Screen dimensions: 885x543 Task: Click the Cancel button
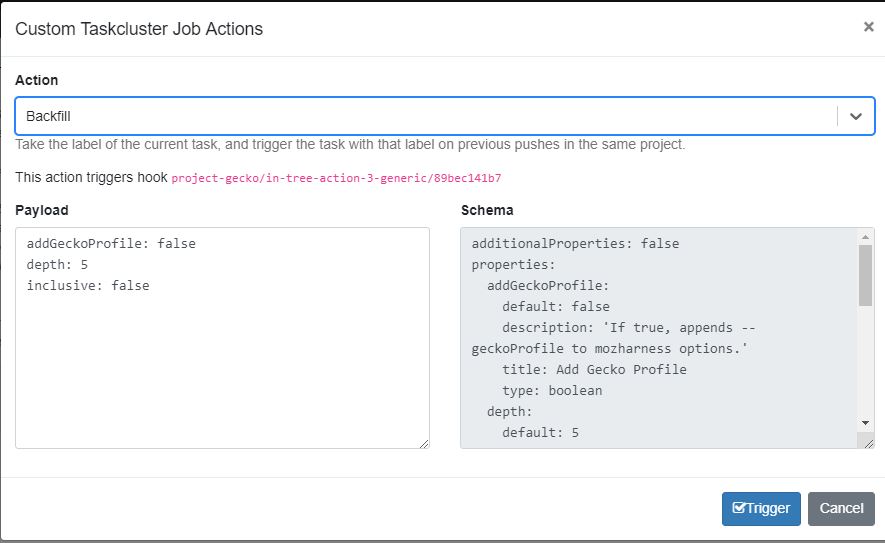pyautogui.click(x=841, y=509)
